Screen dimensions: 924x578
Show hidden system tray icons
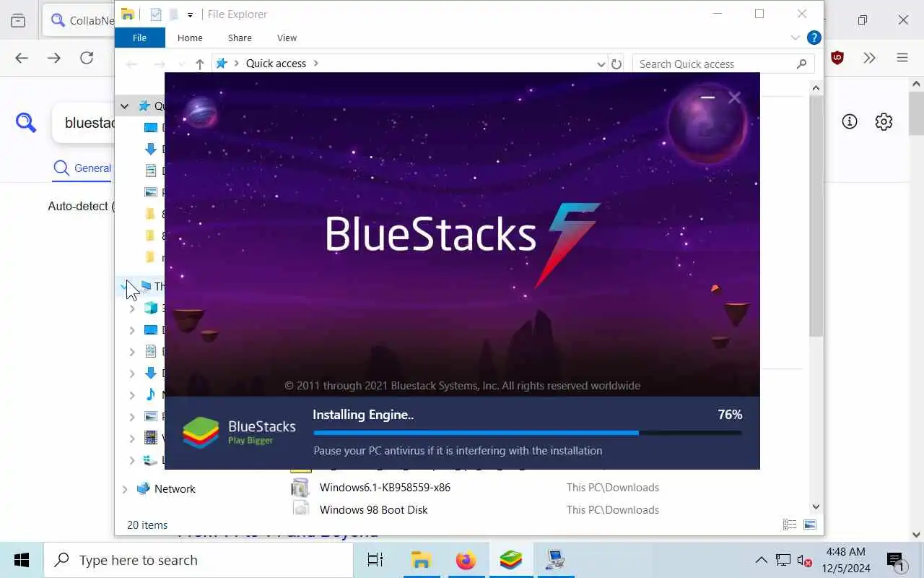[761, 560]
